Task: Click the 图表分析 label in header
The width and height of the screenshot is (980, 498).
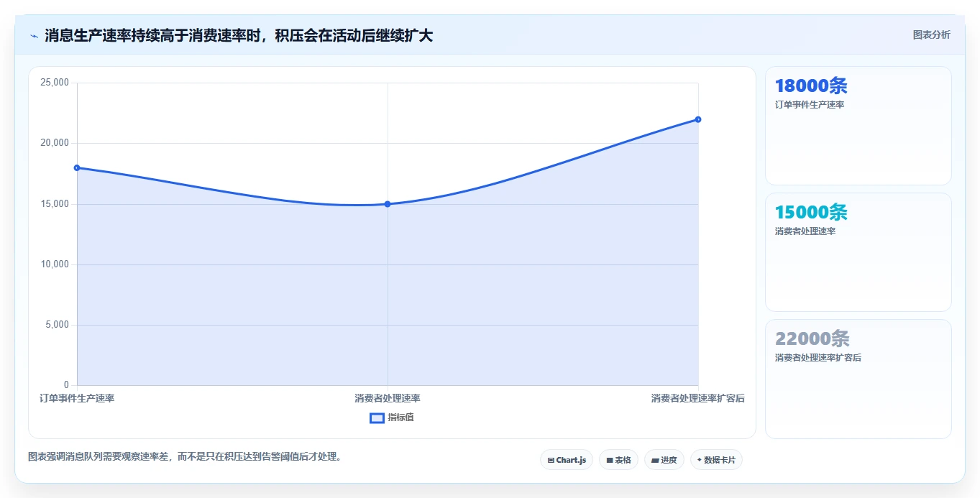Action: click(931, 34)
